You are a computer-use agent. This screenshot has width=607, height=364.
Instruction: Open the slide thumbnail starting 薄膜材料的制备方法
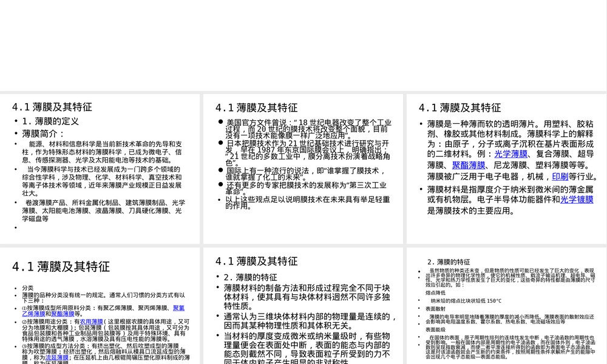tap(303, 306)
